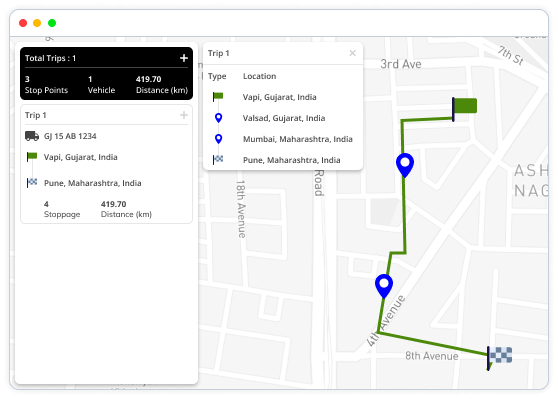Click Vapi, Gujarat origin in Trip 1 card
This screenshot has height=399, width=558.
(80, 157)
